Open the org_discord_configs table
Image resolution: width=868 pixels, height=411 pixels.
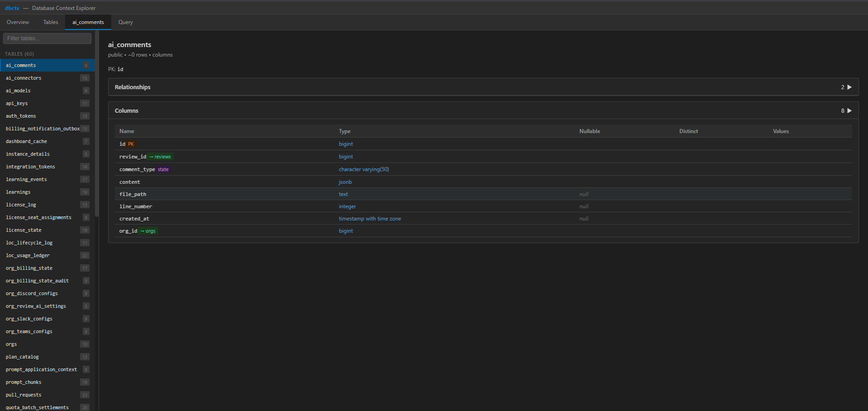(47, 293)
